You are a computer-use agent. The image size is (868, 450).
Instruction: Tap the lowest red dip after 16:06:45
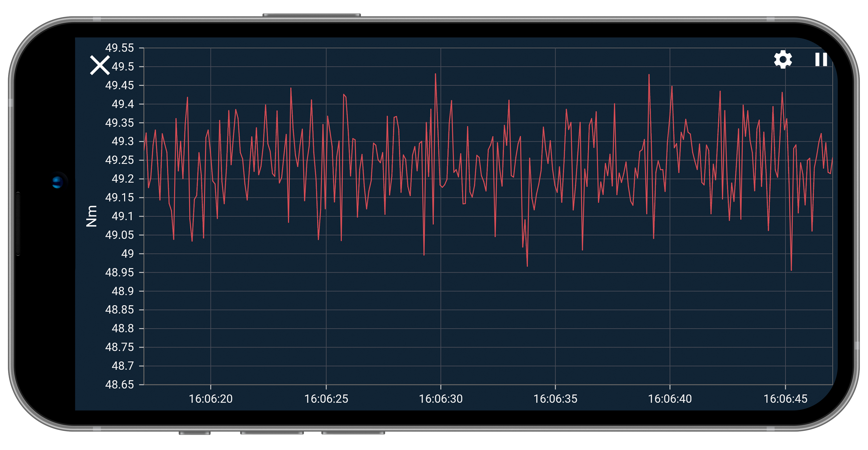791,269
